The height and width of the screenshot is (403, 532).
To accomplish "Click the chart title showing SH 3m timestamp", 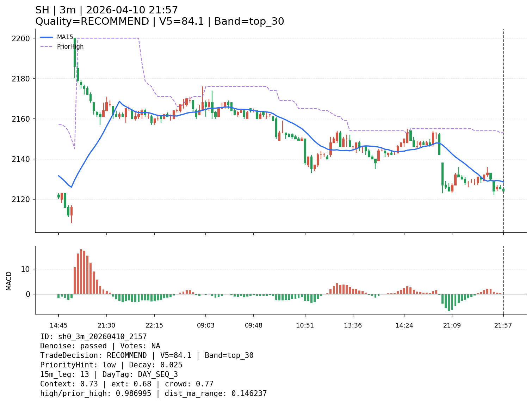I will [106, 10].
